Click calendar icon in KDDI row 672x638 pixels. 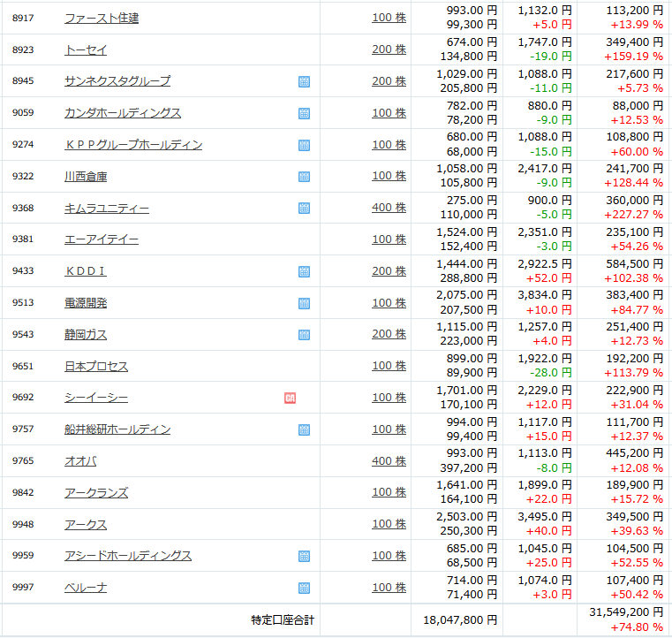[304, 271]
